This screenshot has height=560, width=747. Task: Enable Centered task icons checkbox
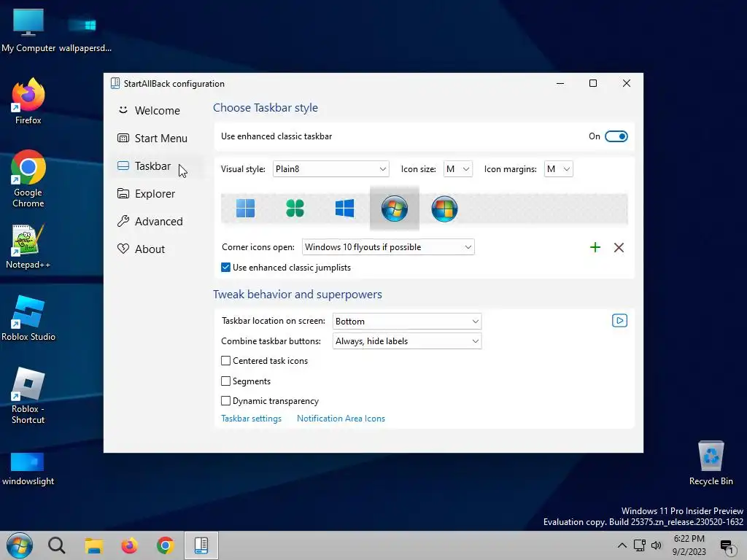tap(226, 361)
